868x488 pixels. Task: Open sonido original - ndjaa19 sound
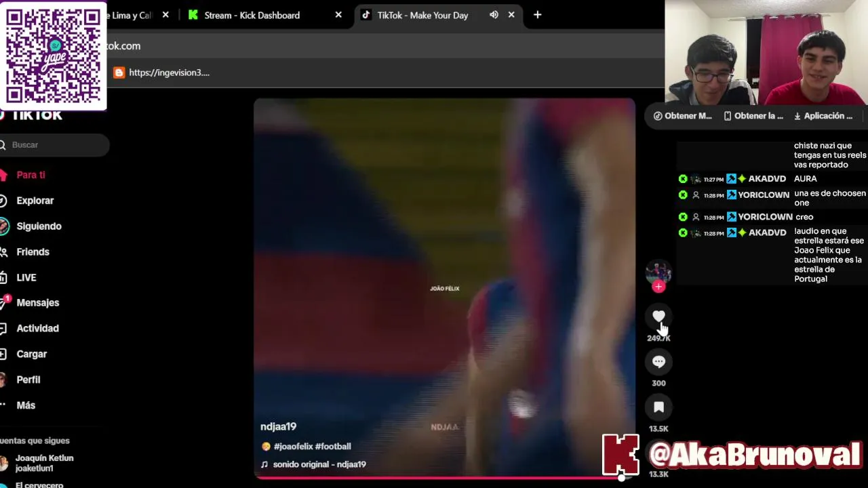click(x=319, y=464)
